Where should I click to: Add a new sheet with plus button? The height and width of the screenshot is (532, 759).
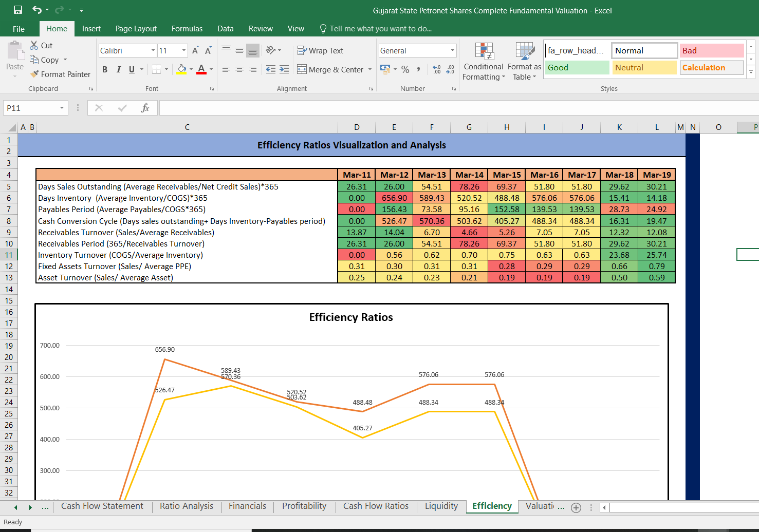click(x=576, y=508)
